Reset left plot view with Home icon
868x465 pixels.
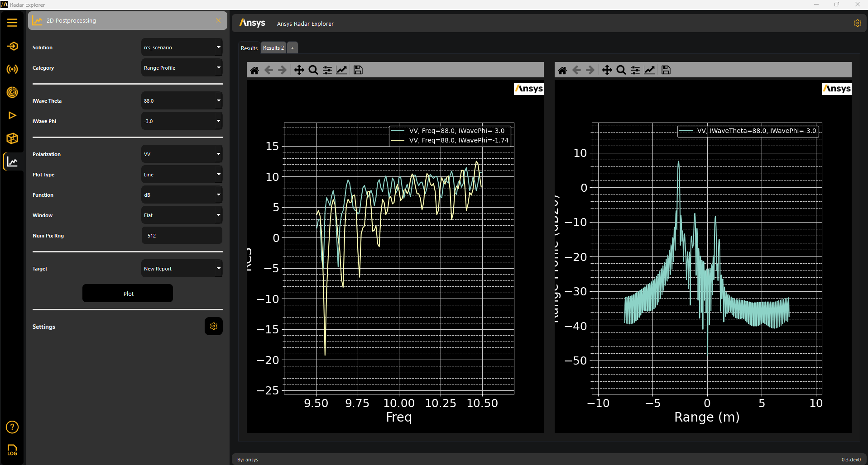point(254,70)
